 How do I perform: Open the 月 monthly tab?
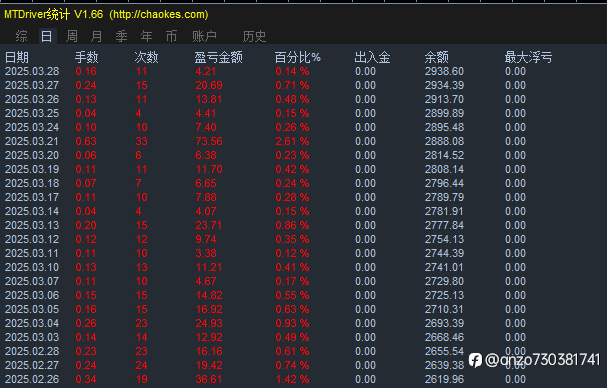[x=96, y=36]
